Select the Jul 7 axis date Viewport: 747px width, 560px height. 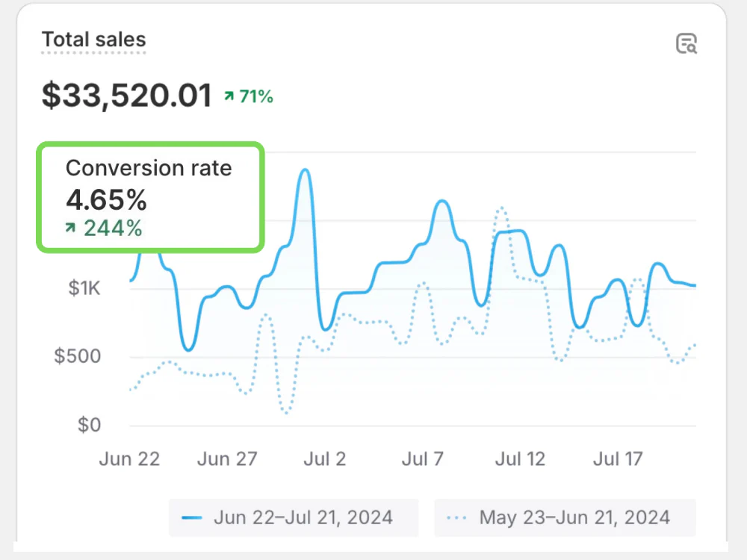(423, 458)
